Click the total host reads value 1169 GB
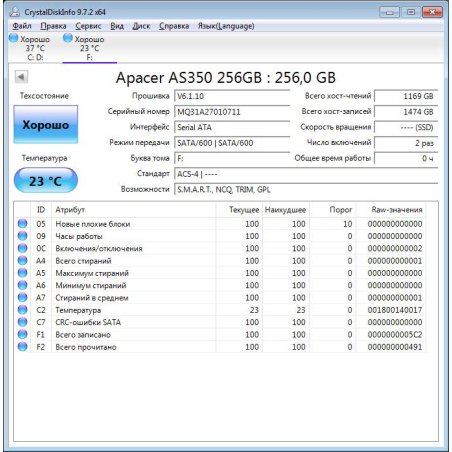The height and width of the screenshot is (452, 452). click(406, 96)
